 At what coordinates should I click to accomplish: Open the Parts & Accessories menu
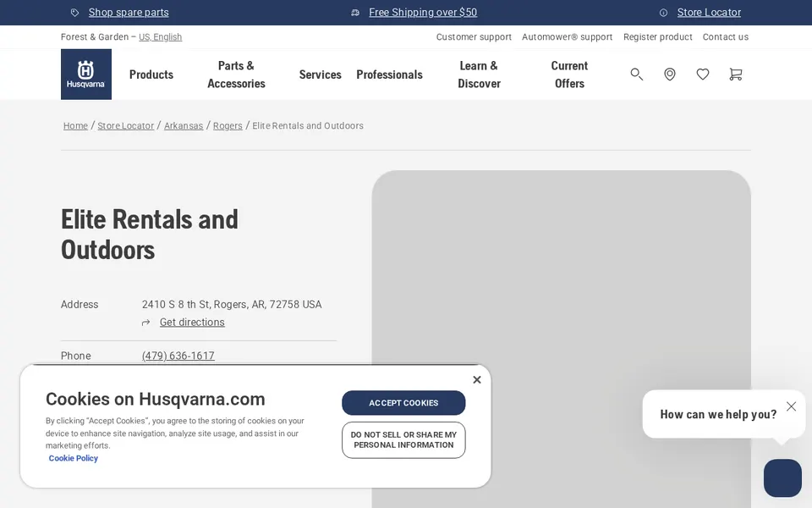click(236, 75)
